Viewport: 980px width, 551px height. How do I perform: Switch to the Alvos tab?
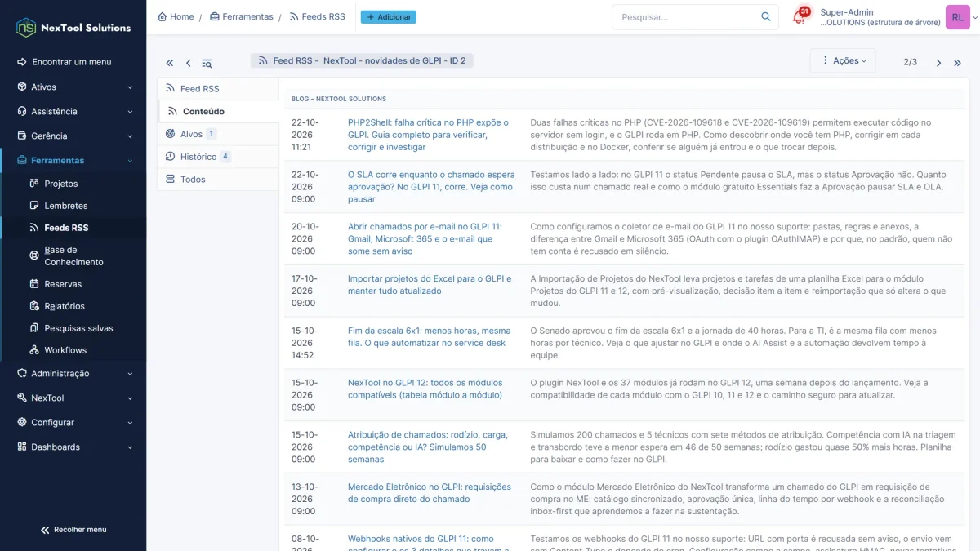point(218,134)
